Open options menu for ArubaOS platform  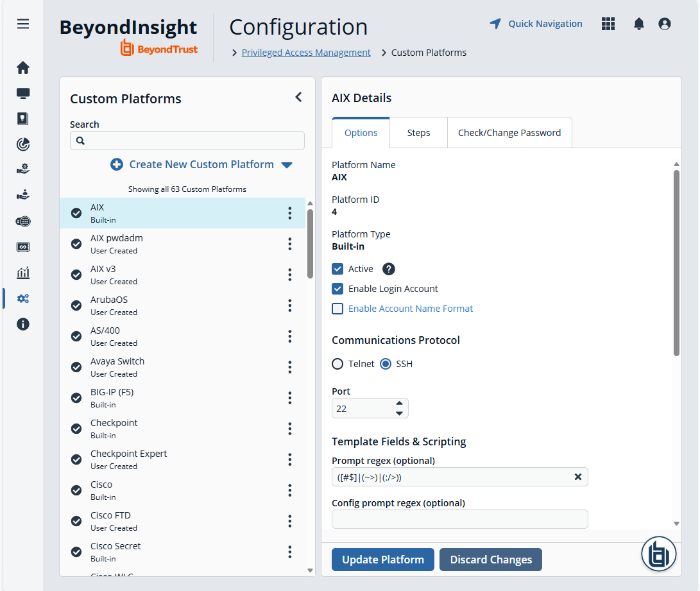pos(290,305)
